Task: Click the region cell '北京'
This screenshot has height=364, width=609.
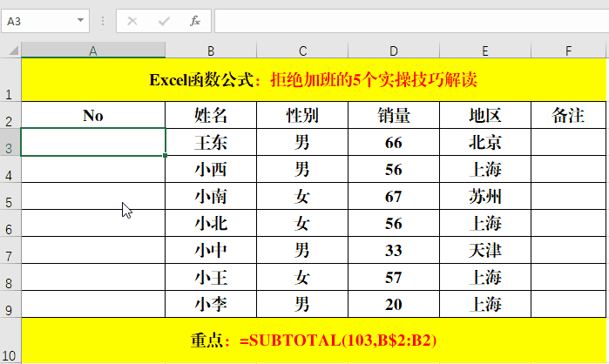Action: click(485, 142)
